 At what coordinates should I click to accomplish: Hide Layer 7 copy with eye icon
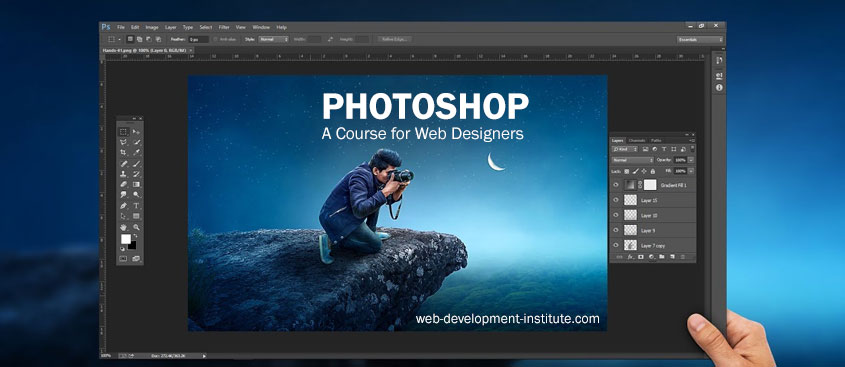click(x=616, y=245)
